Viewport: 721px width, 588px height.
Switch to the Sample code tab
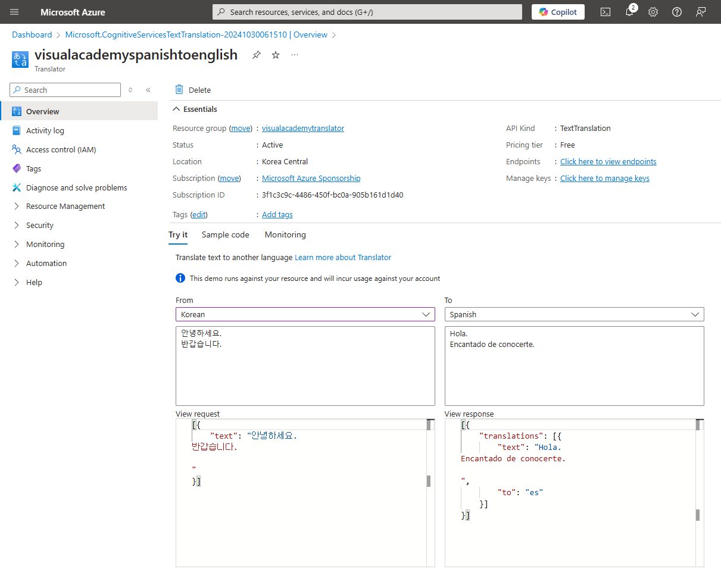click(225, 235)
